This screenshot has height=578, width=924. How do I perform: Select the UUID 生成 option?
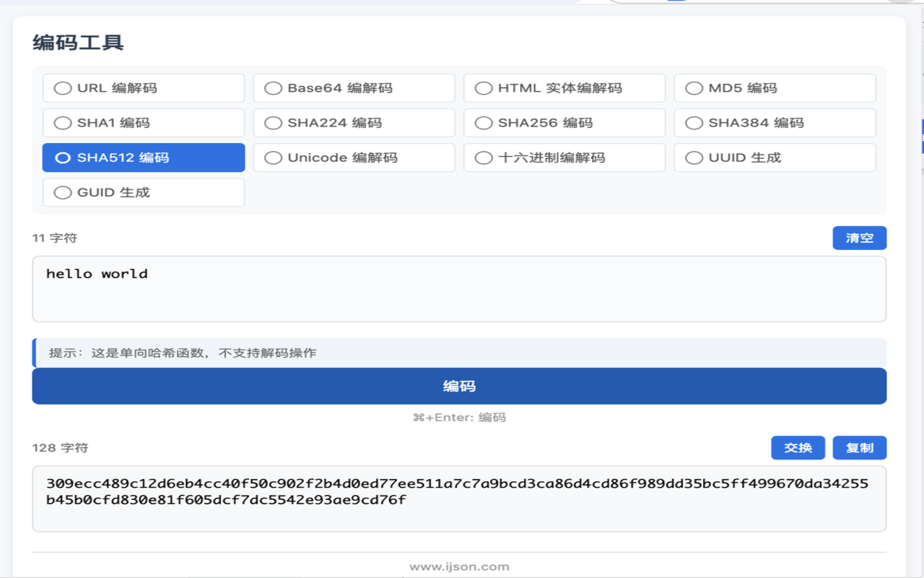[x=775, y=158]
